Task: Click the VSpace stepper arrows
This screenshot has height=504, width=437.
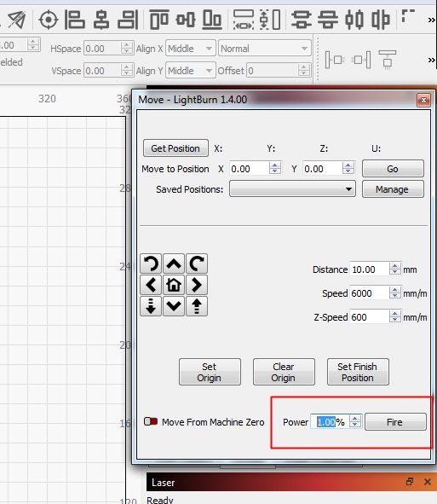Action: (x=127, y=70)
